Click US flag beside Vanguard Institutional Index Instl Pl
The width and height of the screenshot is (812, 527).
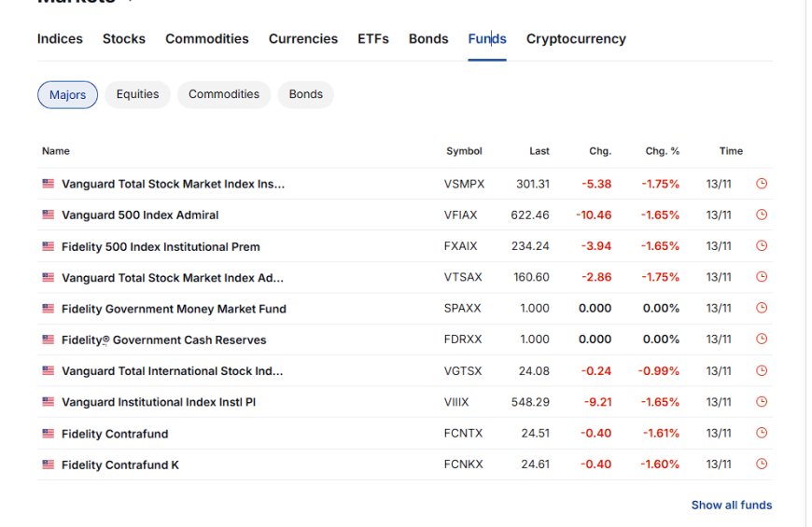(x=49, y=401)
